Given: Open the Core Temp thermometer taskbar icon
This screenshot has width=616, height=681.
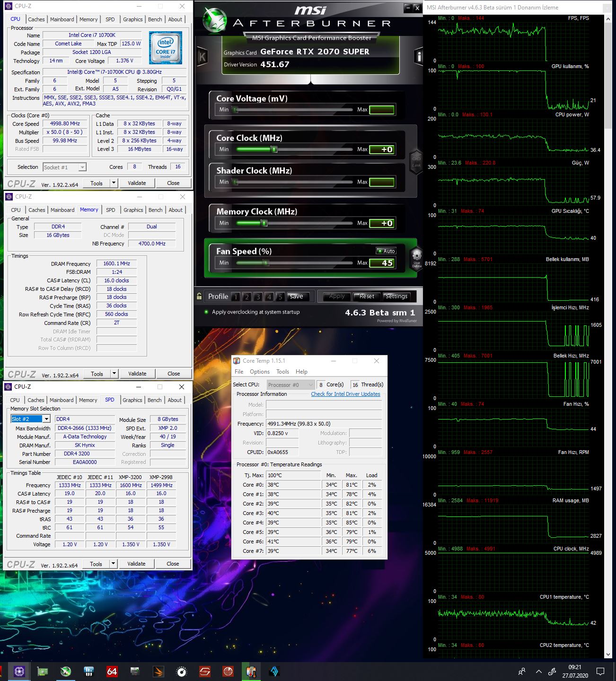Looking at the screenshot, I should click(251, 671).
